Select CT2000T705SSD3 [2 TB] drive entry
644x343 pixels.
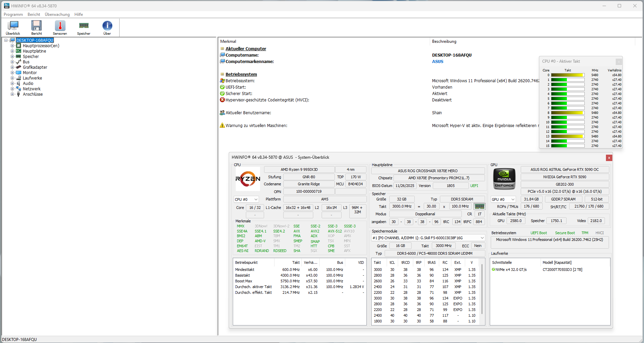562,270
